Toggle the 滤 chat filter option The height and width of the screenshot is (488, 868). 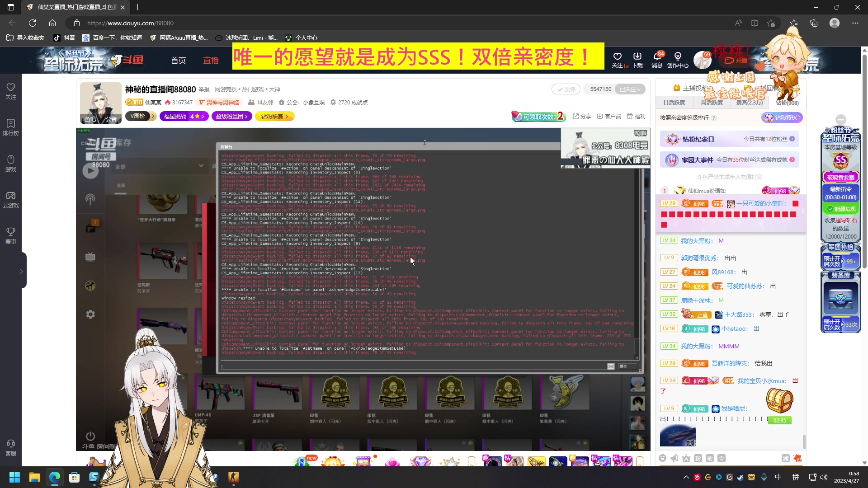(785, 458)
